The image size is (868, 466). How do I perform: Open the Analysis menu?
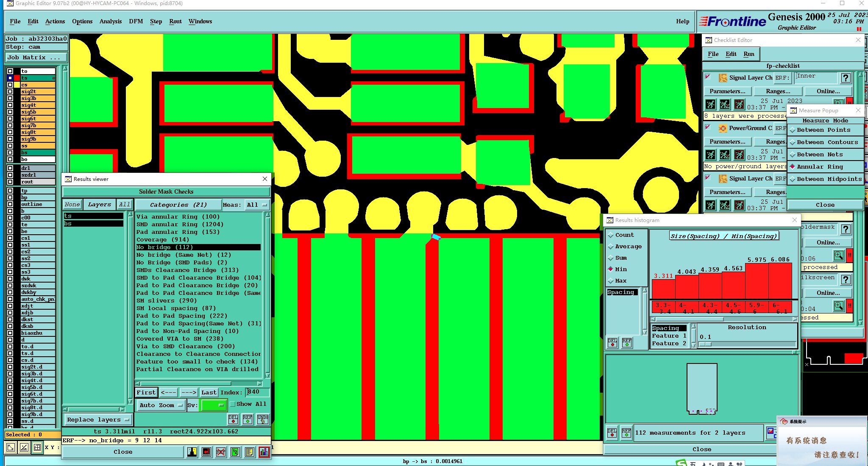click(110, 21)
